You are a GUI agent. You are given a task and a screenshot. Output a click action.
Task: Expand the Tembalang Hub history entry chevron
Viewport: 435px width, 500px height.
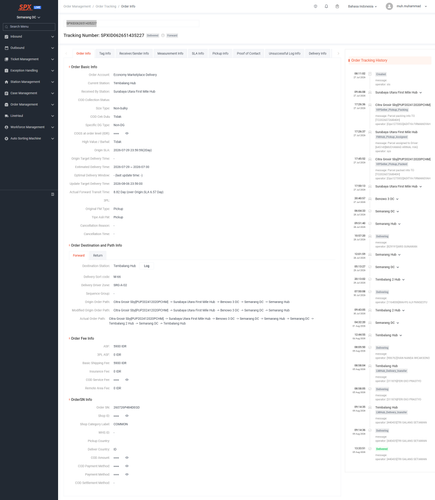401,335
